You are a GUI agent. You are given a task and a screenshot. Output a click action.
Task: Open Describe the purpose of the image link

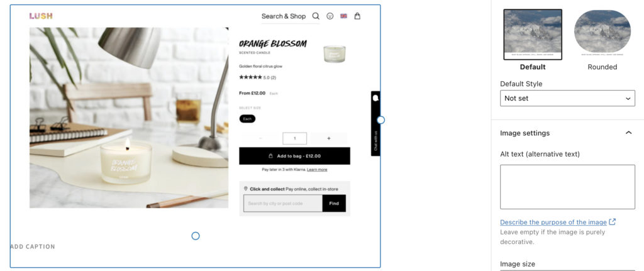coord(553,222)
